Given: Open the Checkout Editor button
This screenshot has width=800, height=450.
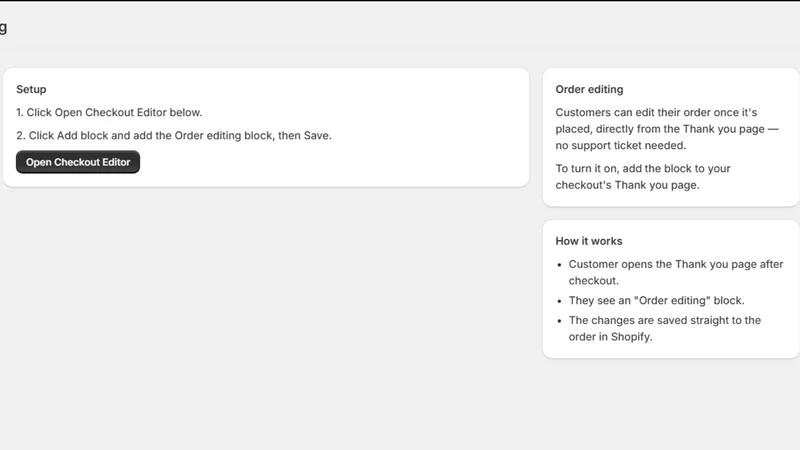Looking at the screenshot, I should point(78,162).
